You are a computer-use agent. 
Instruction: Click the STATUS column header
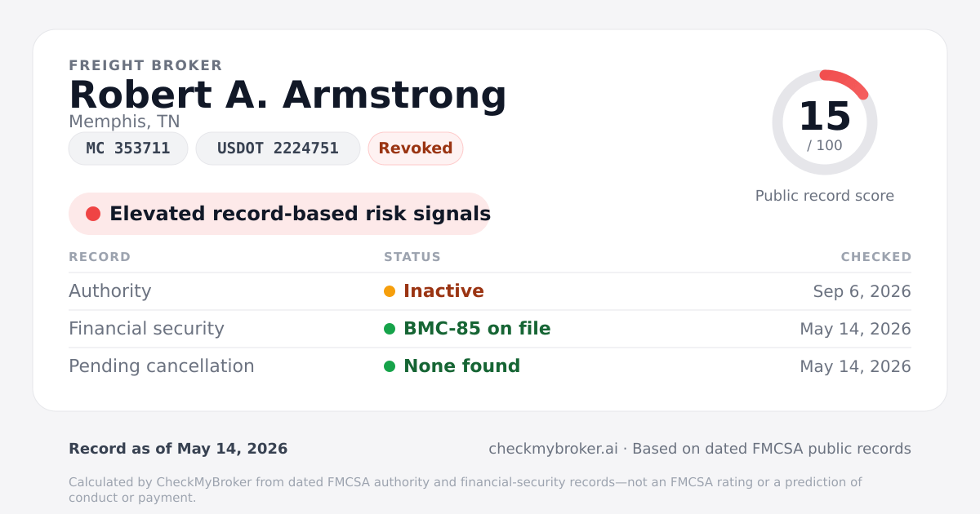coord(412,257)
